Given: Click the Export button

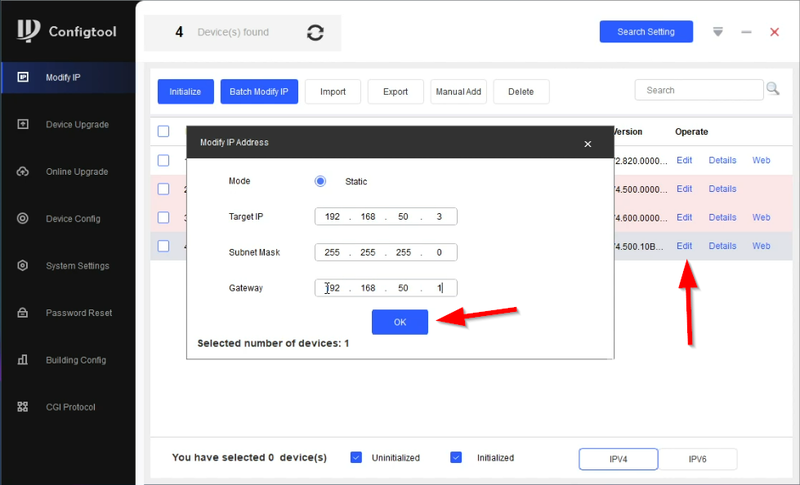Looking at the screenshot, I should coord(395,92).
